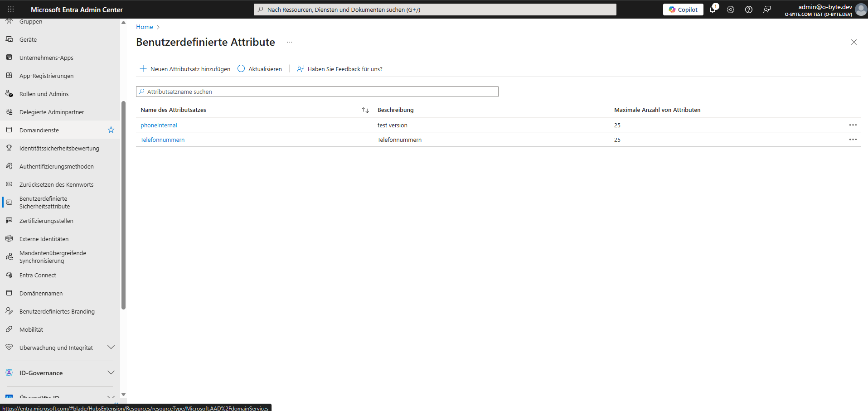This screenshot has height=411, width=868.
Task: Click the refresh icon next to Aktualisieren
Action: pos(241,69)
